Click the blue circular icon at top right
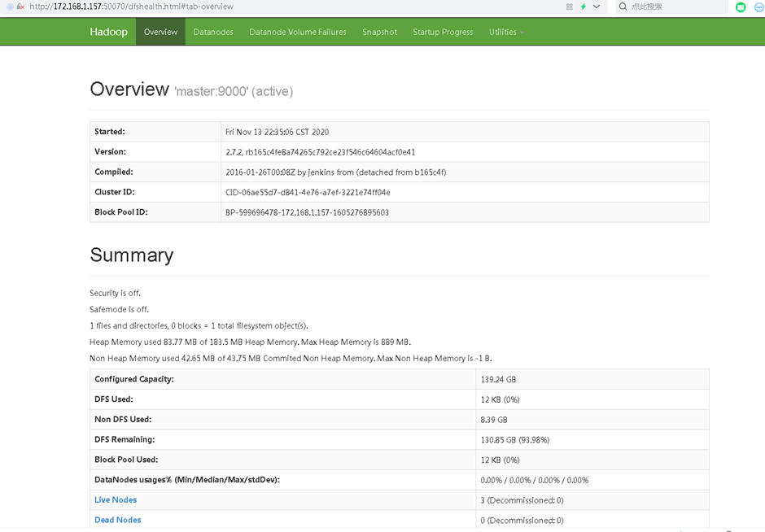This screenshot has width=765, height=532. [759, 7]
